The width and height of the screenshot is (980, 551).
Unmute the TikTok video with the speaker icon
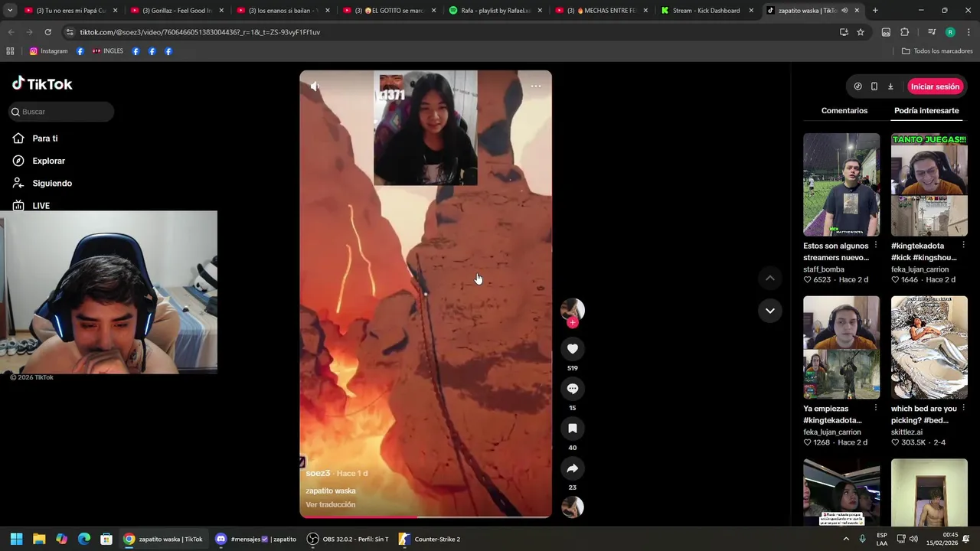(315, 86)
